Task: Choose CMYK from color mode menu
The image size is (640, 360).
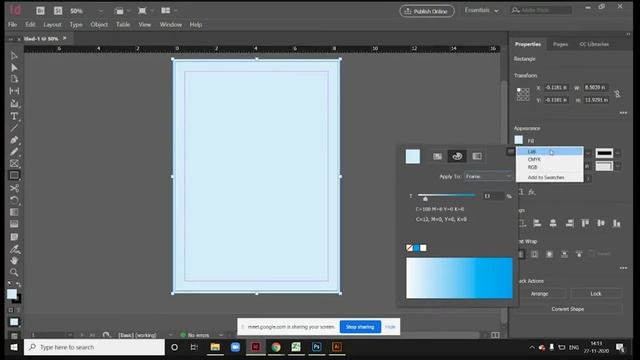Action: tap(550, 159)
